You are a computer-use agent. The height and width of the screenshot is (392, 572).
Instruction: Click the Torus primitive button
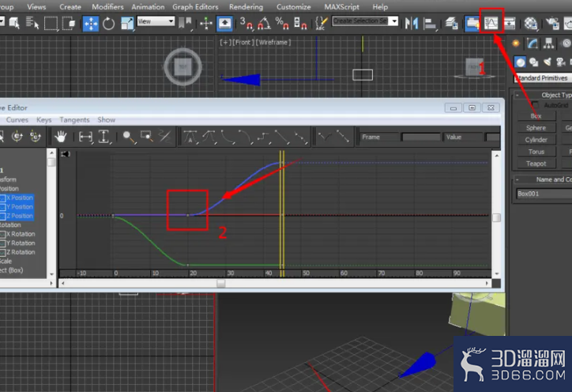pos(536,152)
